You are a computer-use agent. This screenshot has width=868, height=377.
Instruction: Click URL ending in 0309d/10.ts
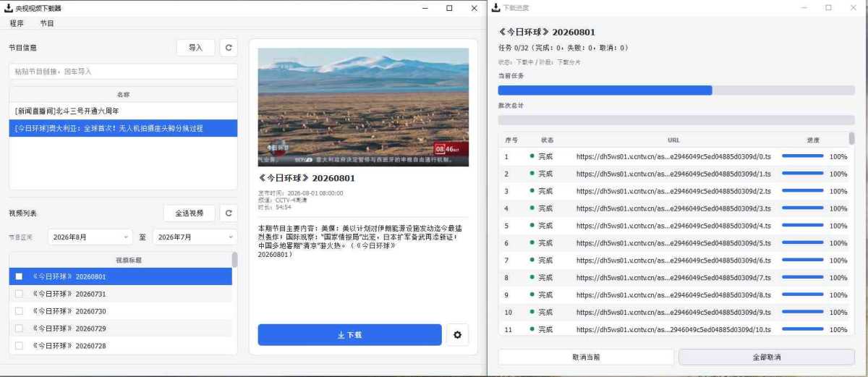click(x=673, y=330)
